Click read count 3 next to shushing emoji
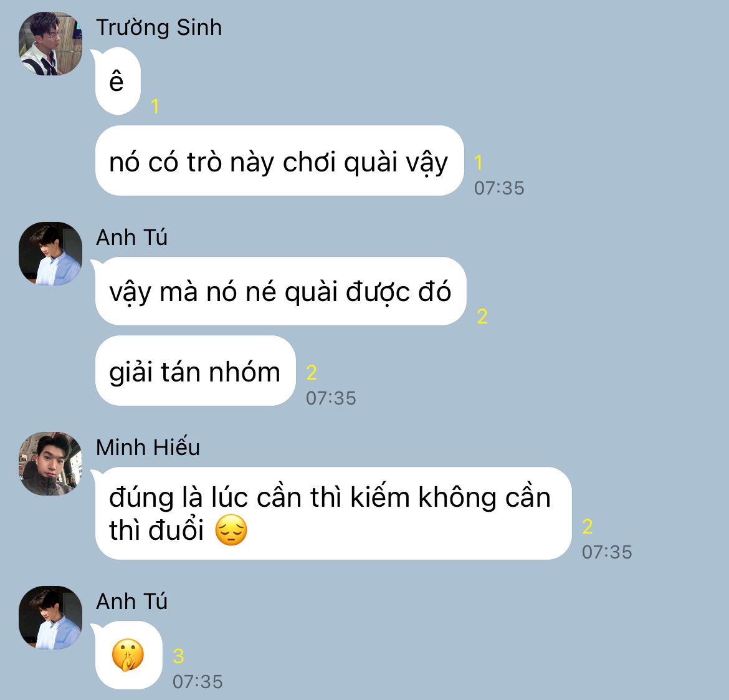Image resolution: width=729 pixels, height=700 pixels. coord(179,656)
